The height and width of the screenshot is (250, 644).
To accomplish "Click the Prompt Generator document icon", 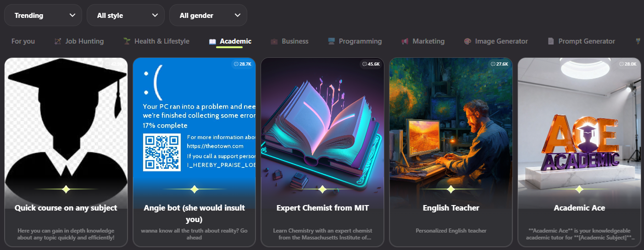I will click(x=551, y=41).
